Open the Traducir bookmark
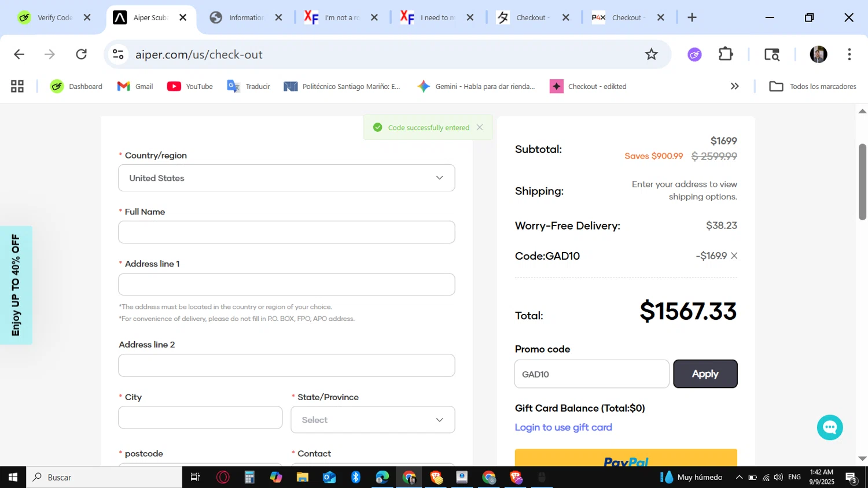The height and width of the screenshot is (488, 868). pos(249,86)
